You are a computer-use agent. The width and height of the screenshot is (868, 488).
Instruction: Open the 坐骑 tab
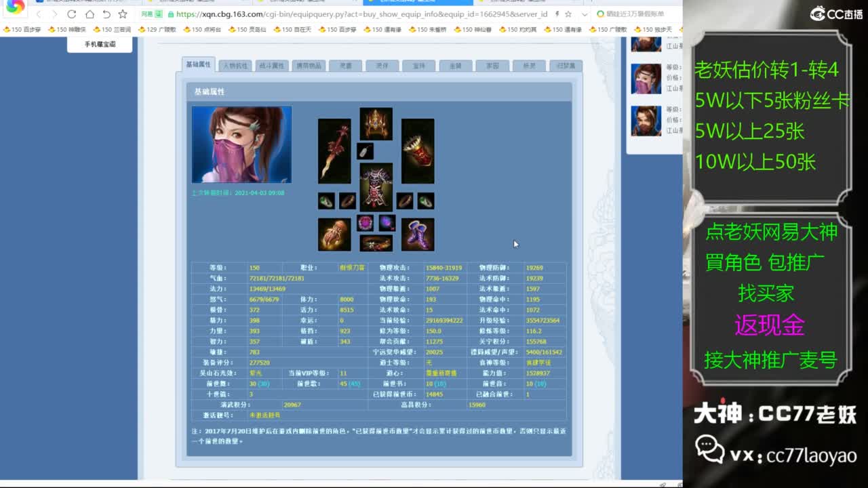455,66
